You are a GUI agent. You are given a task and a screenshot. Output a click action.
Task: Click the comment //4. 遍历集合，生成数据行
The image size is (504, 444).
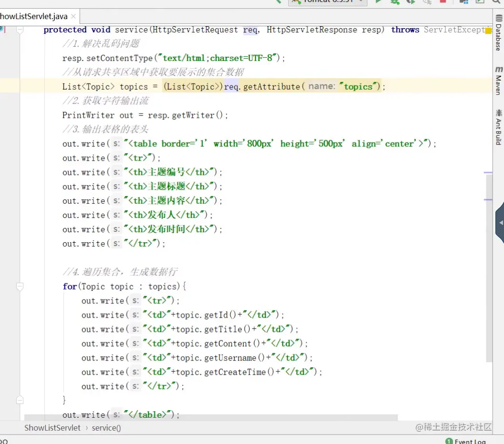click(120, 272)
